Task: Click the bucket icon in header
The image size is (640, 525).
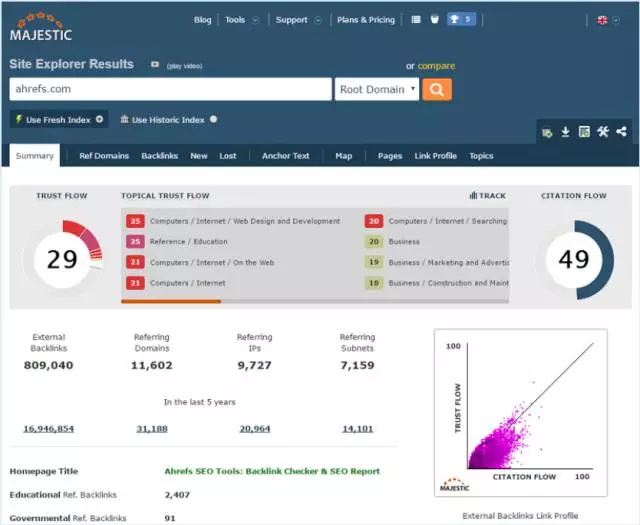Action: (434, 19)
